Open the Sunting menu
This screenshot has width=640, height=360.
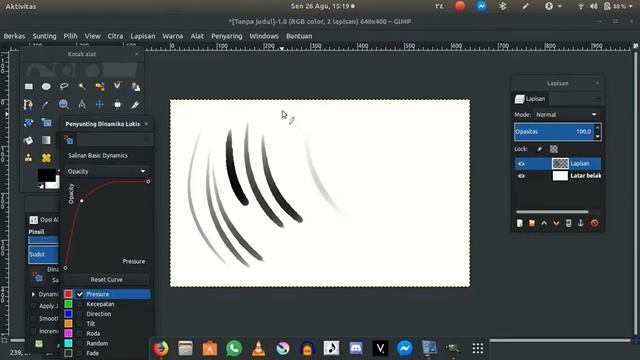[44, 36]
